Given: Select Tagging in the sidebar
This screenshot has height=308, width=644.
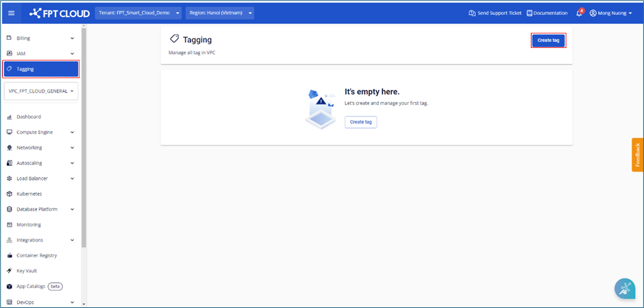Looking at the screenshot, I should pos(41,69).
